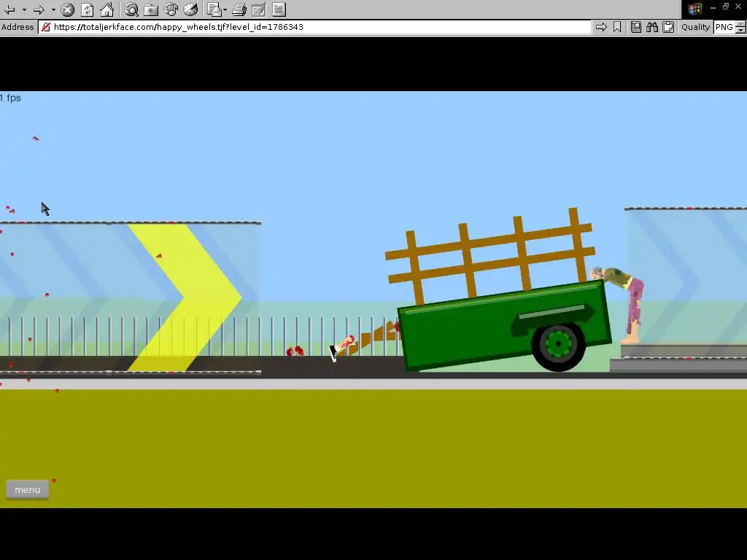
Task: Expand the mail icon dropdown arrow
Action: pyautogui.click(x=225, y=9)
